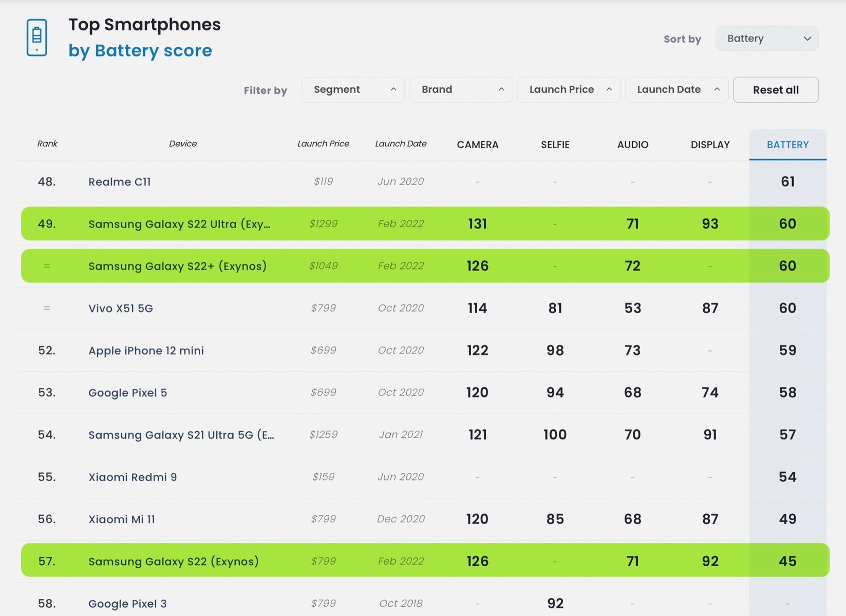Open the Launch Date filter
Image resolution: width=846 pixels, height=616 pixels.
[676, 90]
